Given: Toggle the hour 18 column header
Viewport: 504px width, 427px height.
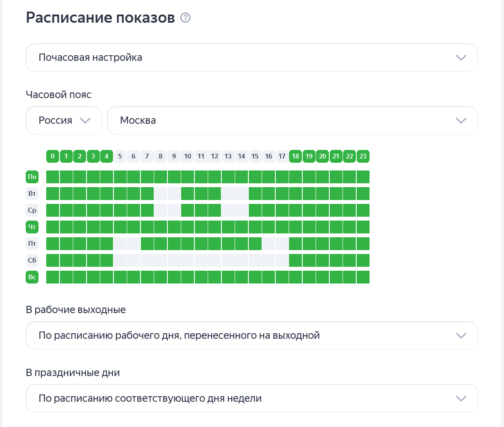Looking at the screenshot, I should pos(295,156).
